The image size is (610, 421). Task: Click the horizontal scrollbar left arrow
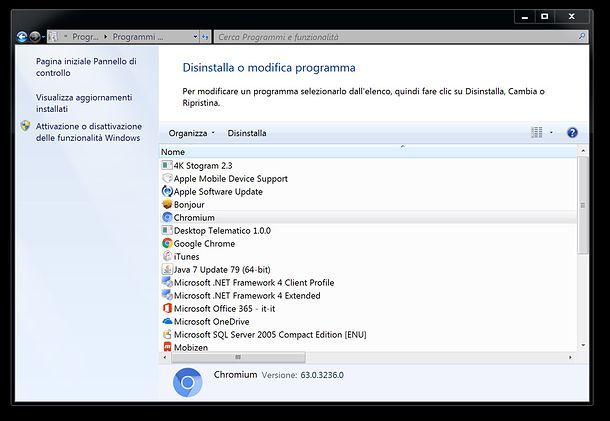[x=165, y=357]
